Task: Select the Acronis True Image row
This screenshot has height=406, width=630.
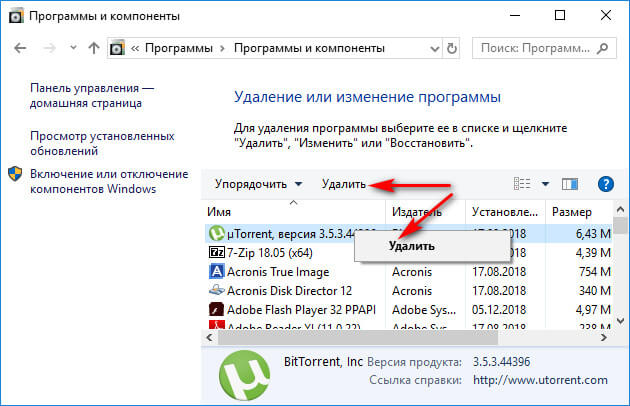Action: coord(408,272)
